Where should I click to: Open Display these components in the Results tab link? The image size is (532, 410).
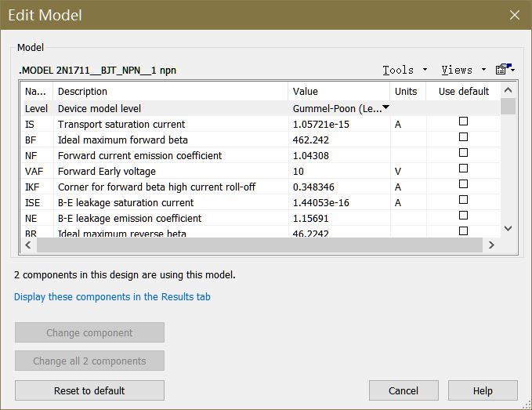[x=112, y=296]
